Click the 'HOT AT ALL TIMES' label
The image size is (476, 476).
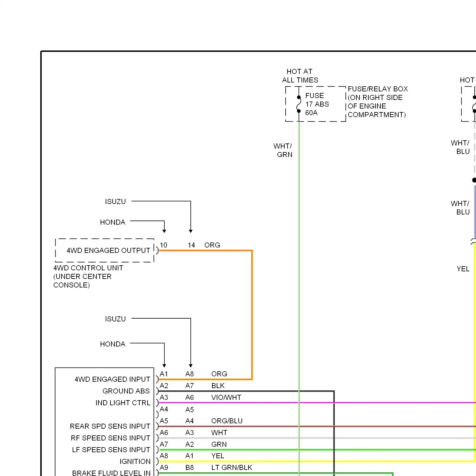pos(300,76)
